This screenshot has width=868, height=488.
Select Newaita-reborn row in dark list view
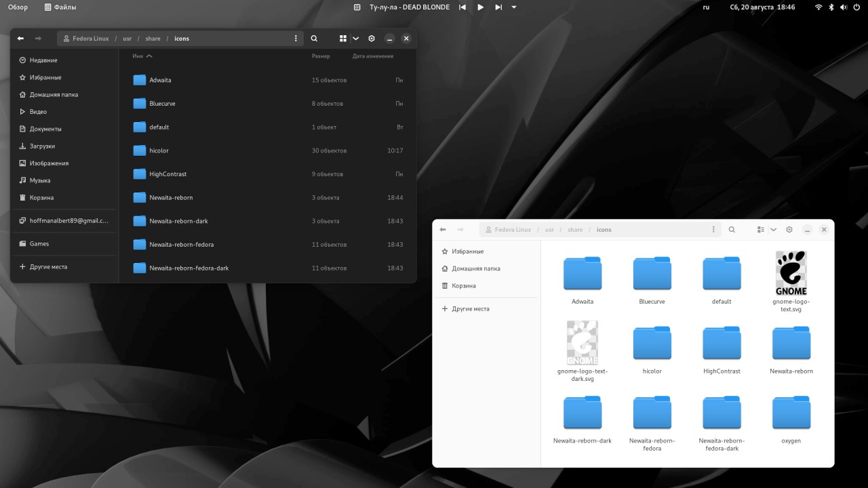[268, 198]
